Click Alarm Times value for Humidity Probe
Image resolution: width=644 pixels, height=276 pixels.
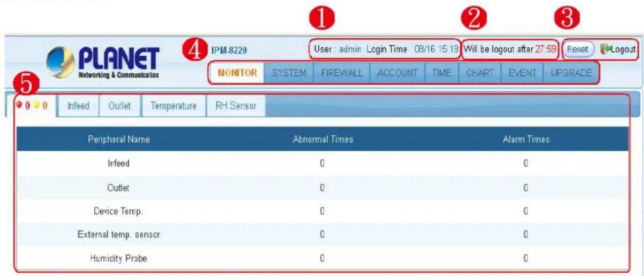(526, 259)
